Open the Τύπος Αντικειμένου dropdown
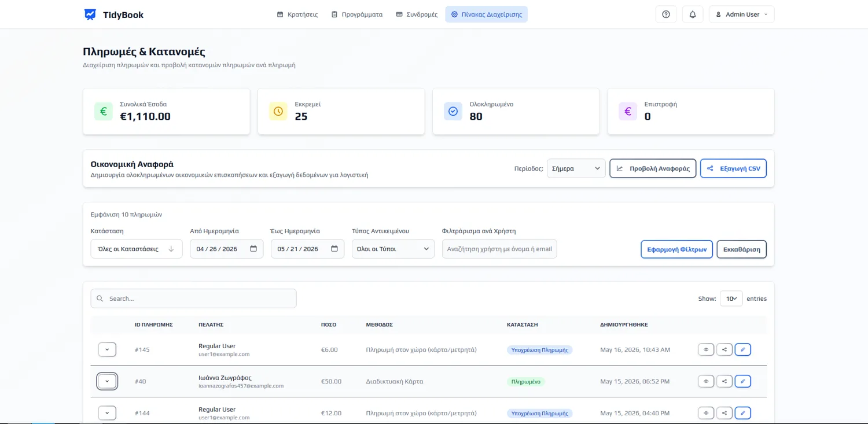 (393, 249)
